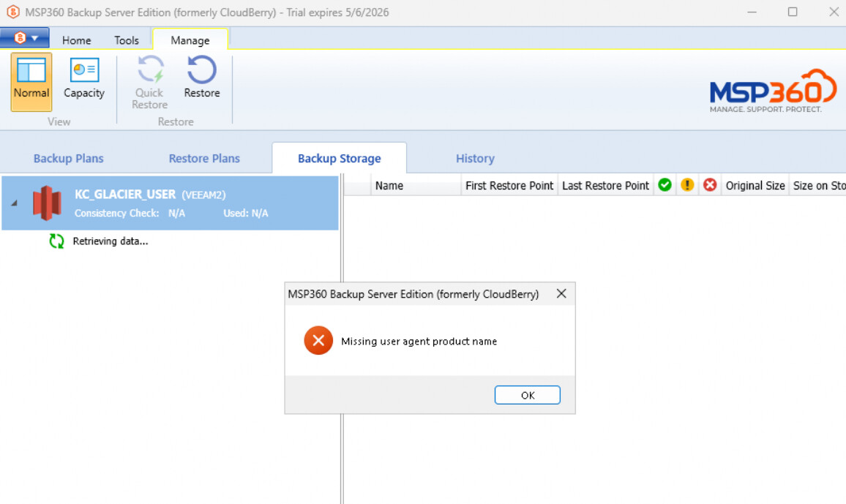Viewport: 846px width, 504px height.
Task: Open the Home ribbon tab
Action: 76,40
